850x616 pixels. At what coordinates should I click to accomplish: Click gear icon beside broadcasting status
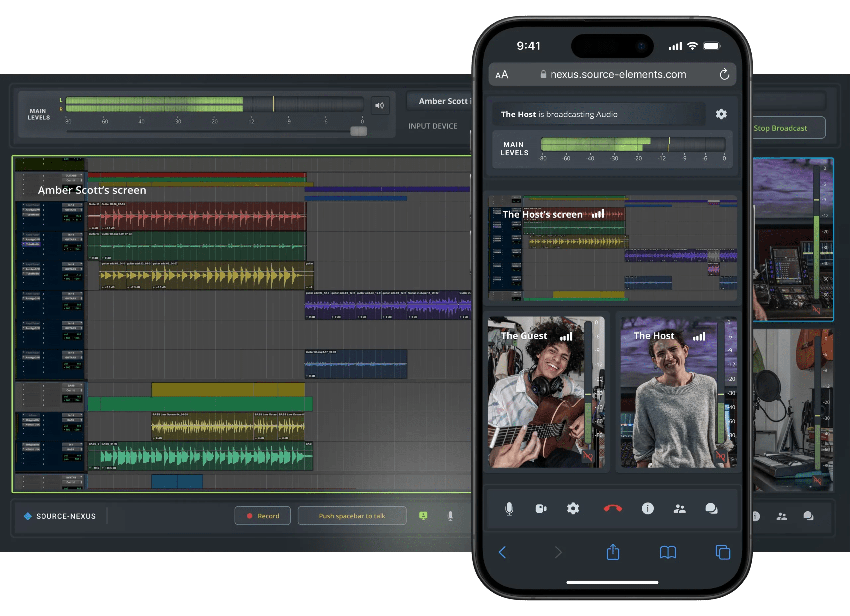tap(721, 114)
